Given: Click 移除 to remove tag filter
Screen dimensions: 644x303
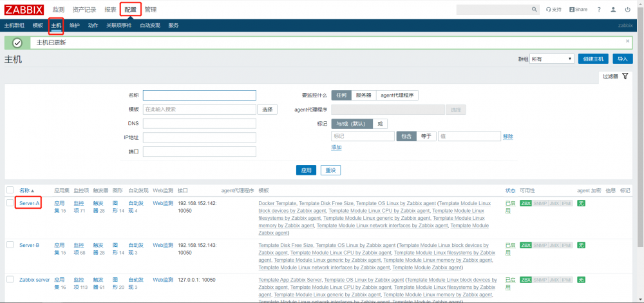Looking at the screenshot, I should point(508,137).
